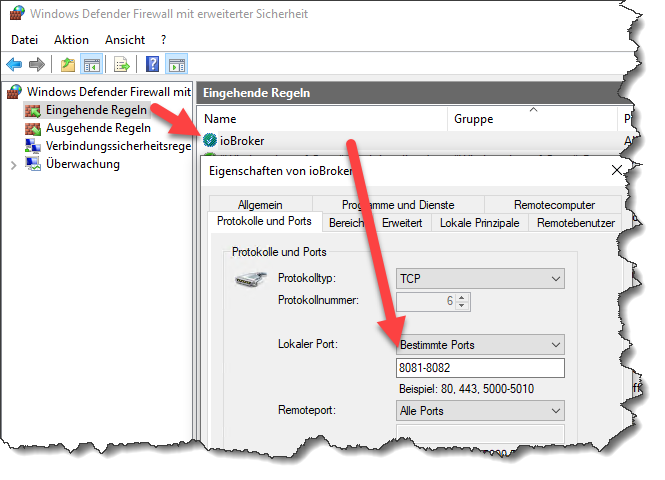Switch to the Remotecomputer tab

(x=554, y=205)
